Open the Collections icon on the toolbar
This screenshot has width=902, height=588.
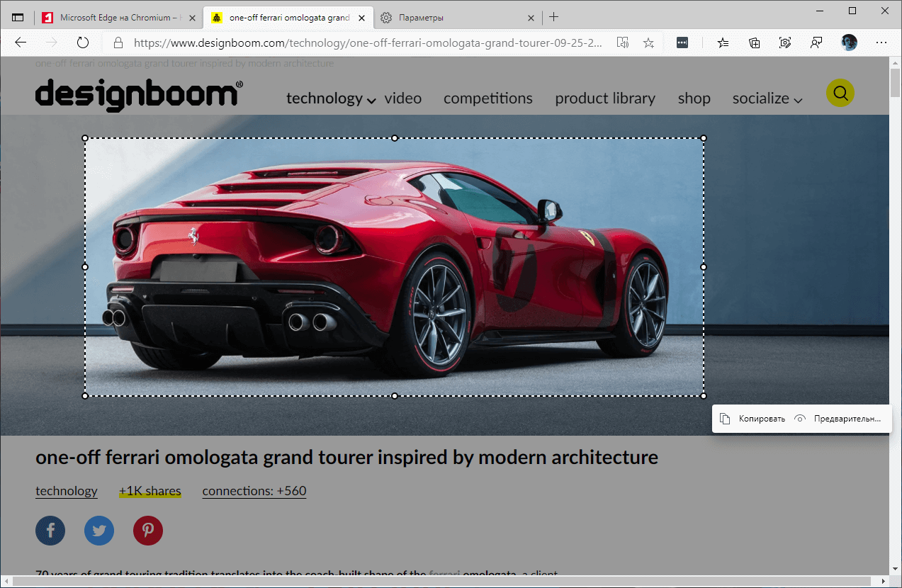click(x=754, y=43)
